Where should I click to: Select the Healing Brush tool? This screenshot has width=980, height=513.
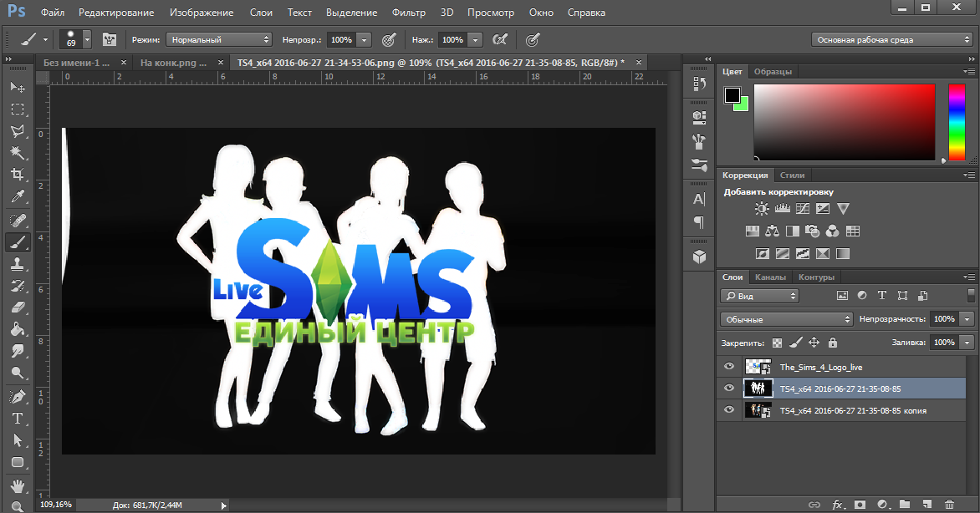point(18,220)
